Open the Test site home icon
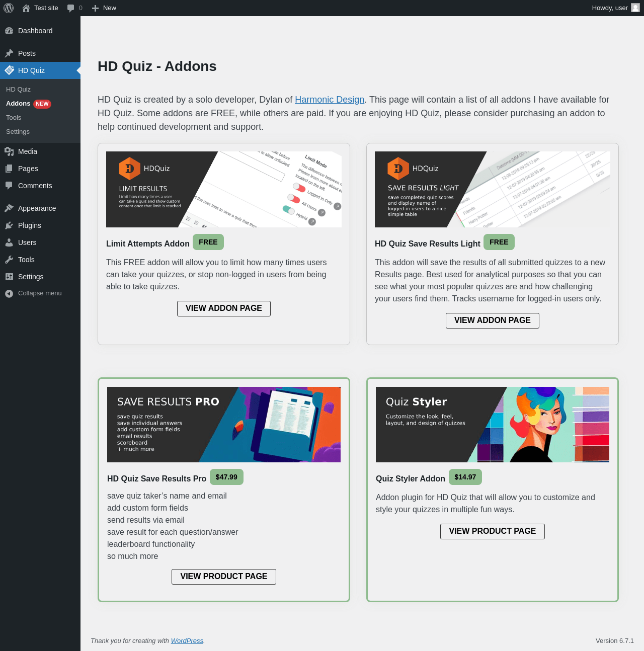The height and width of the screenshot is (651, 644). click(x=26, y=8)
